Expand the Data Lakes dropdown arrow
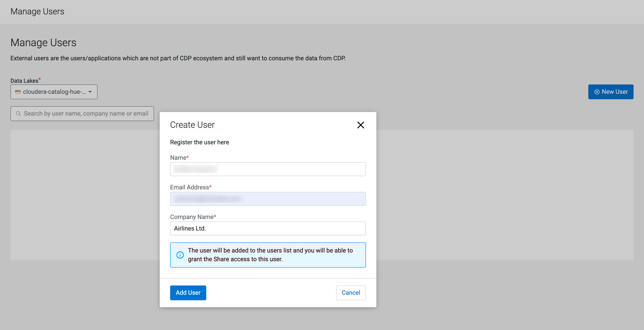Viewport: 644px width, 330px height. tap(90, 92)
